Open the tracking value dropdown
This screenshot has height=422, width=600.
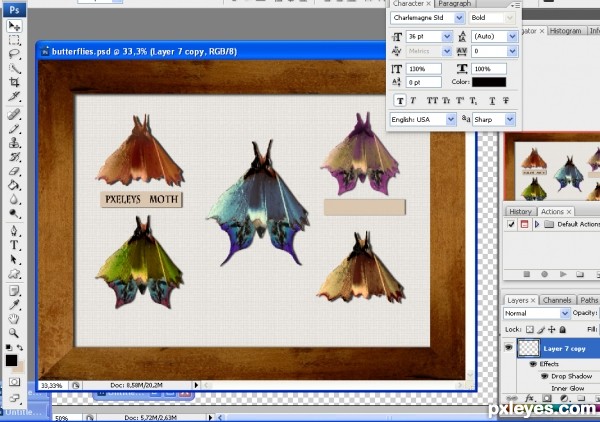point(512,51)
